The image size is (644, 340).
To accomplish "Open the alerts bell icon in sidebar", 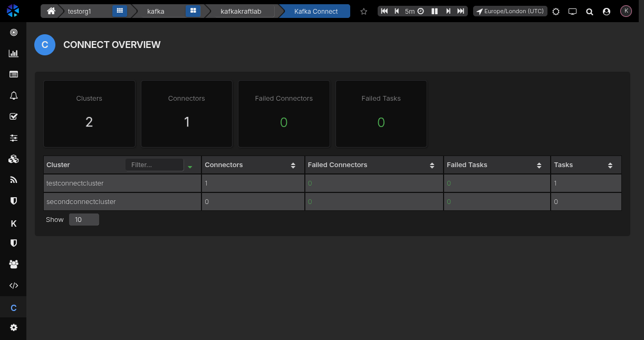I will (x=14, y=95).
